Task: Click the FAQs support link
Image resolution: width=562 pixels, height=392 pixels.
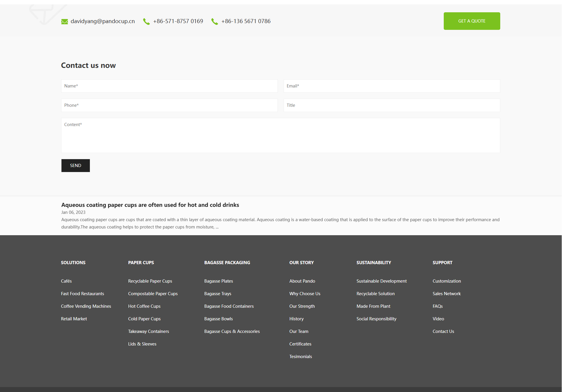Action: click(x=438, y=306)
